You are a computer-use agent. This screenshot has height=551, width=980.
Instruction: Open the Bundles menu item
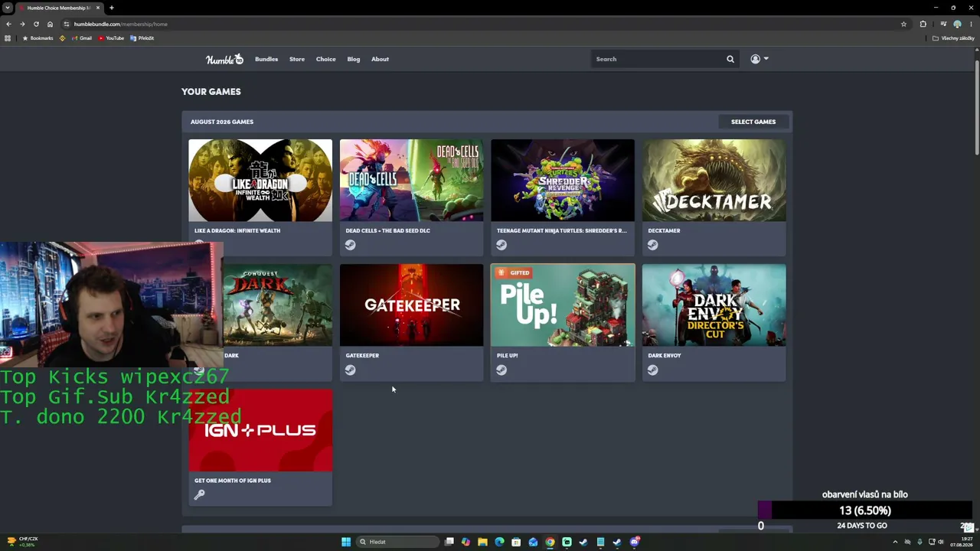point(266,59)
